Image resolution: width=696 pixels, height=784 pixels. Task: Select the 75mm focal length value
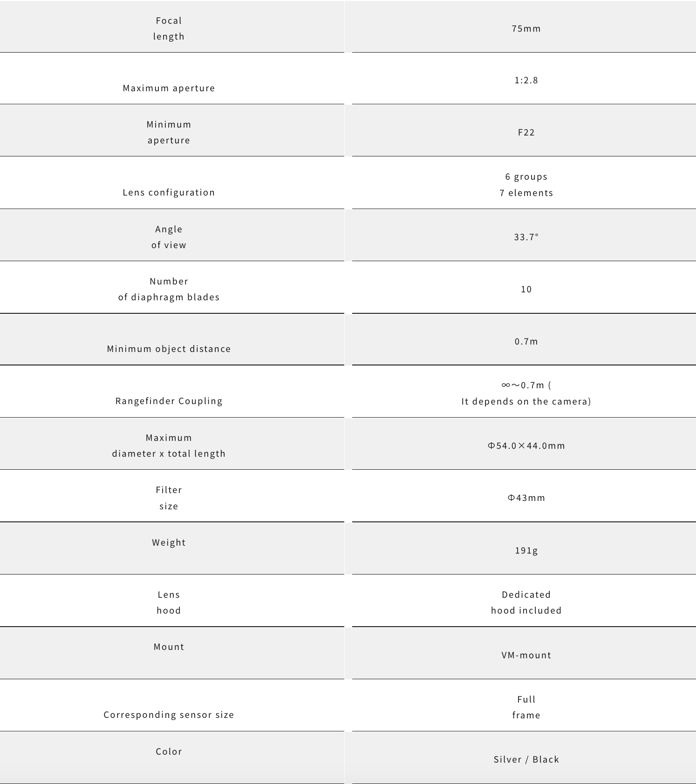[526, 28]
